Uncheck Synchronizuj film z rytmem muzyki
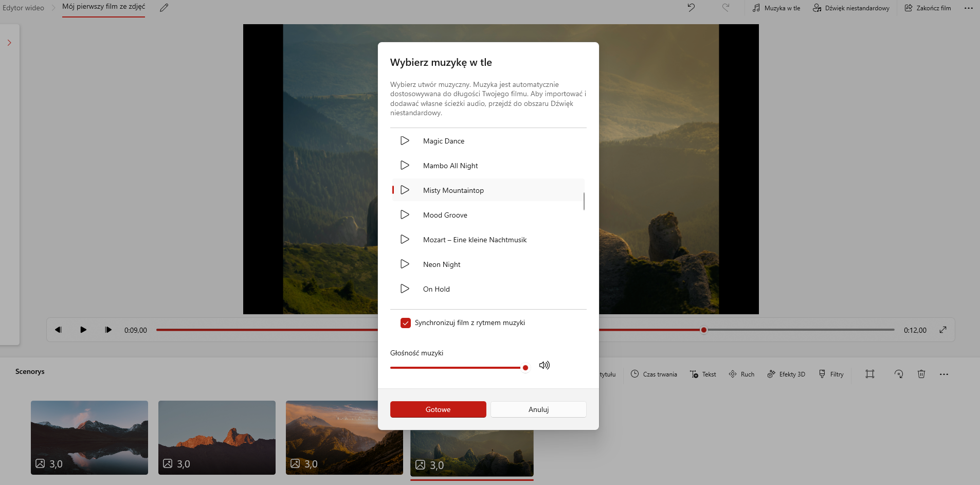Image resolution: width=980 pixels, height=485 pixels. (406, 323)
